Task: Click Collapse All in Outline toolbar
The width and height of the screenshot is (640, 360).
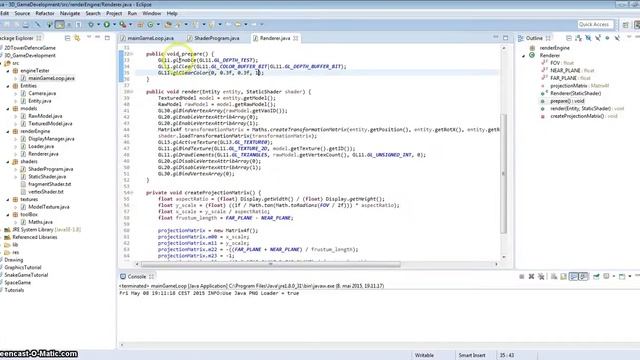Action: click(x=569, y=38)
